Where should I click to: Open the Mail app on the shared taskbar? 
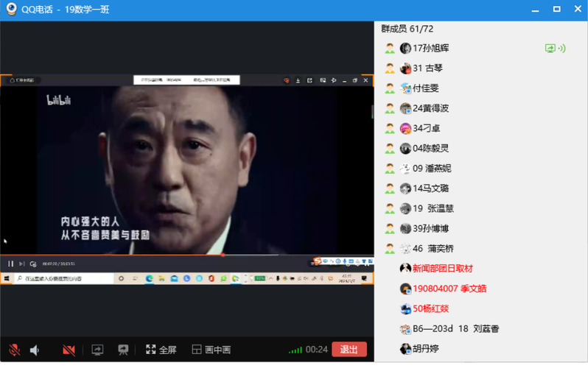[174, 278]
